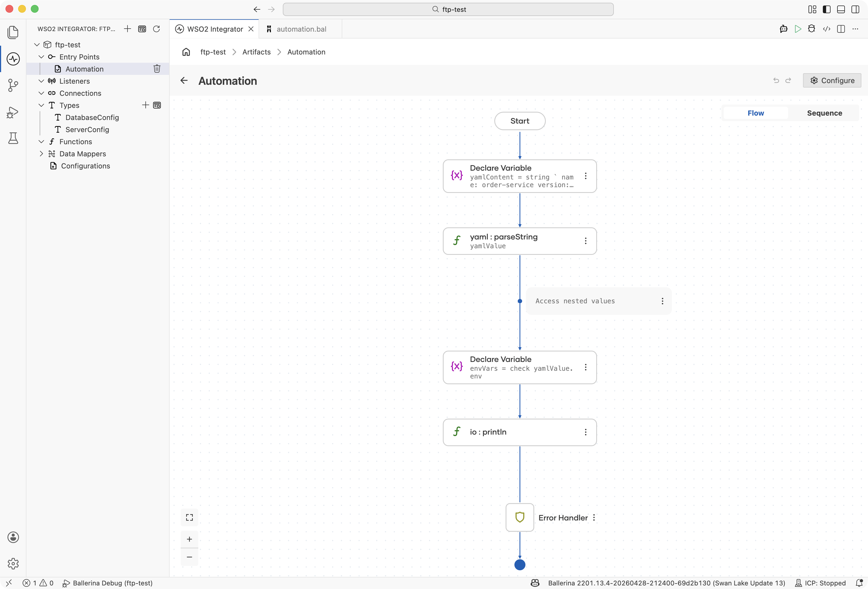Collapse the Connections section
The width and height of the screenshot is (868, 589).
[x=42, y=93]
